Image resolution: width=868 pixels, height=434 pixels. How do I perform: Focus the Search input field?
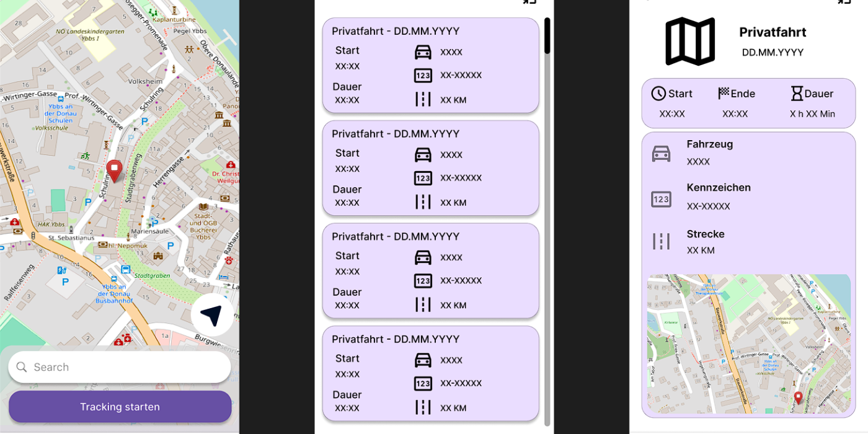point(127,367)
